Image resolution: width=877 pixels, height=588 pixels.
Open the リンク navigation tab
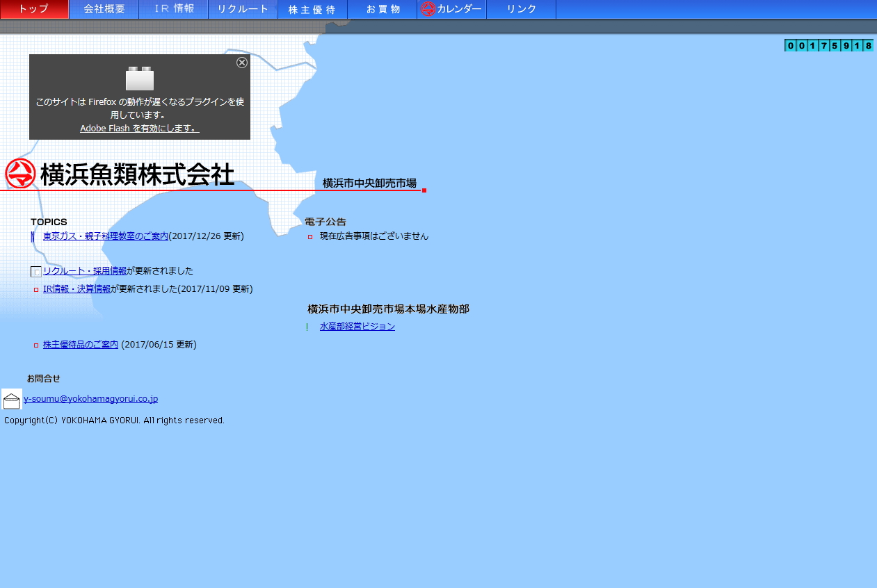click(x=521, y=9)
